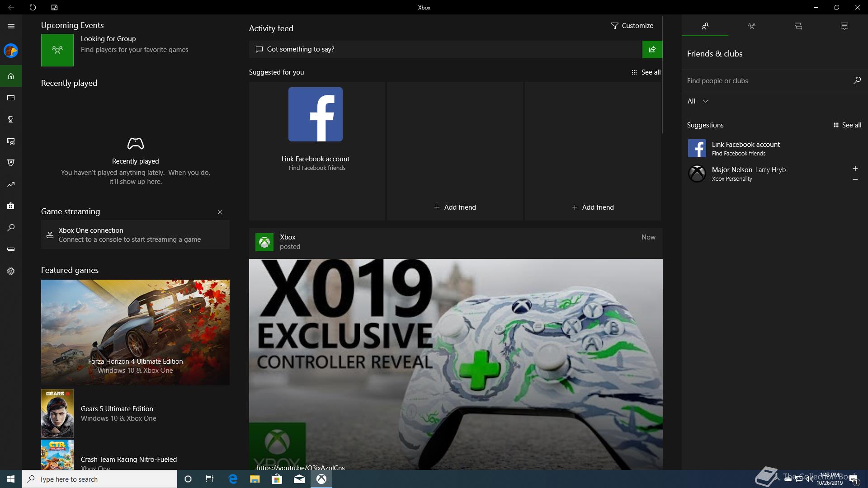Viewport: 868px width, 488px height.
Task: Open My games in sidebar
Action: click(x=11, y=98)
